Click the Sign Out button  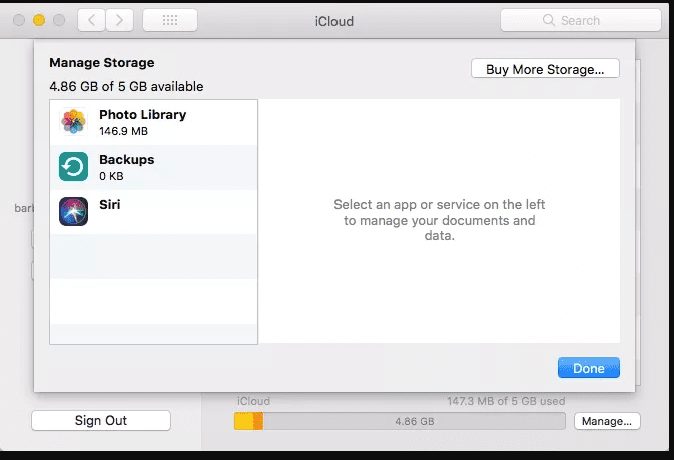point(101,420)
